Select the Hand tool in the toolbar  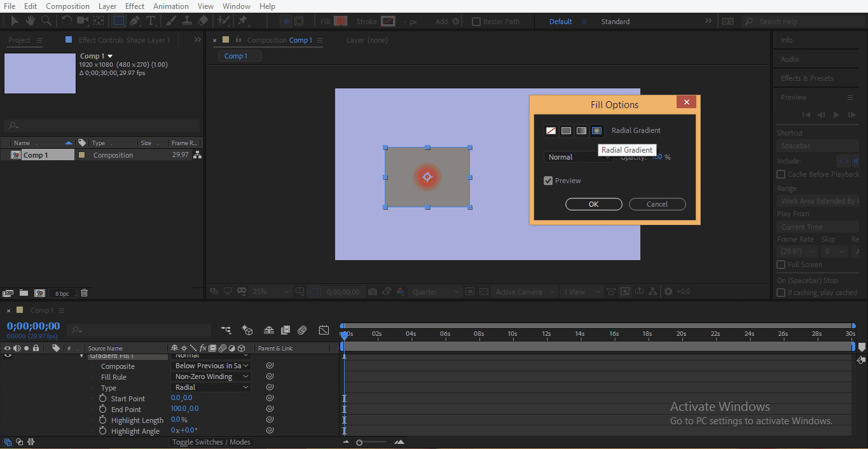coord(29,20)
